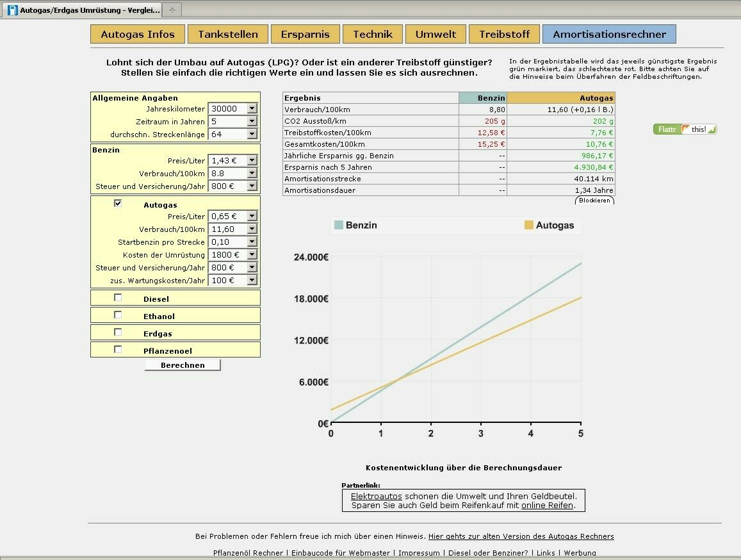741x560 pixels.
Task: Open the Autogas Preis/Liter dropdown
Action: [x=252, y=216]
